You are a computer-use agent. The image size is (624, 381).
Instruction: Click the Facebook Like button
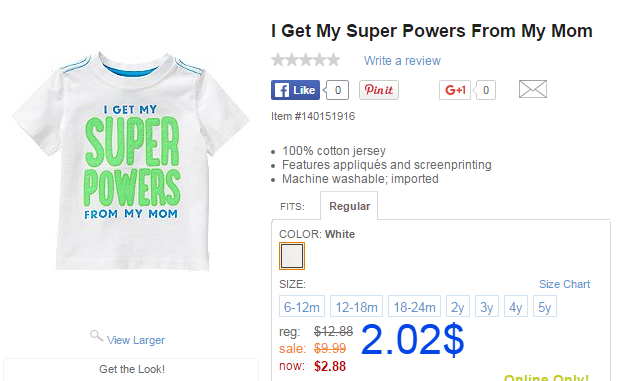pyautogui.click(x=295, y=90)
